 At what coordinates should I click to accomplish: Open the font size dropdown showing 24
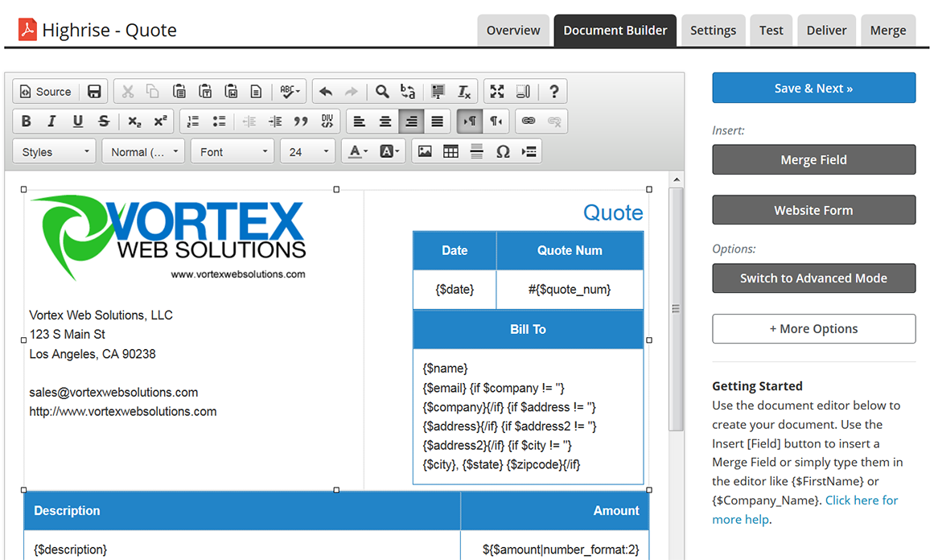tap(307, 151)
